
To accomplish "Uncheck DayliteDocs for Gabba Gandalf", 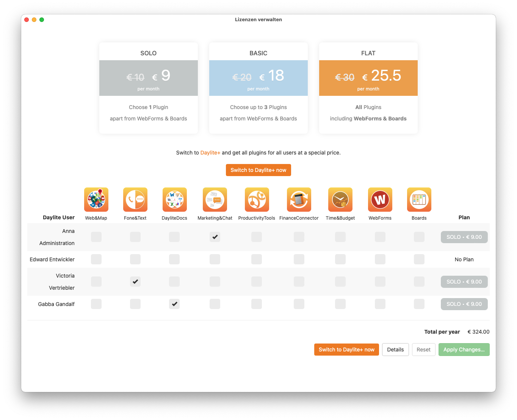I will [174, 304].
